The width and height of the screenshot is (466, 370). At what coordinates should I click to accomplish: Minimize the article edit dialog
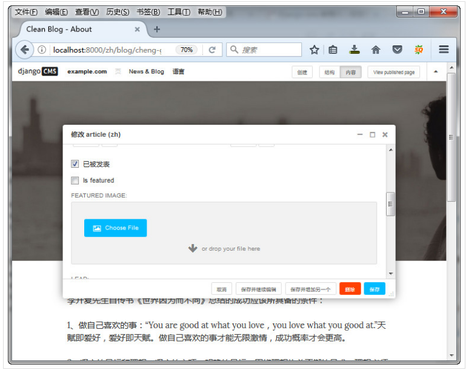pyautogui.click(x=360, y=135)
